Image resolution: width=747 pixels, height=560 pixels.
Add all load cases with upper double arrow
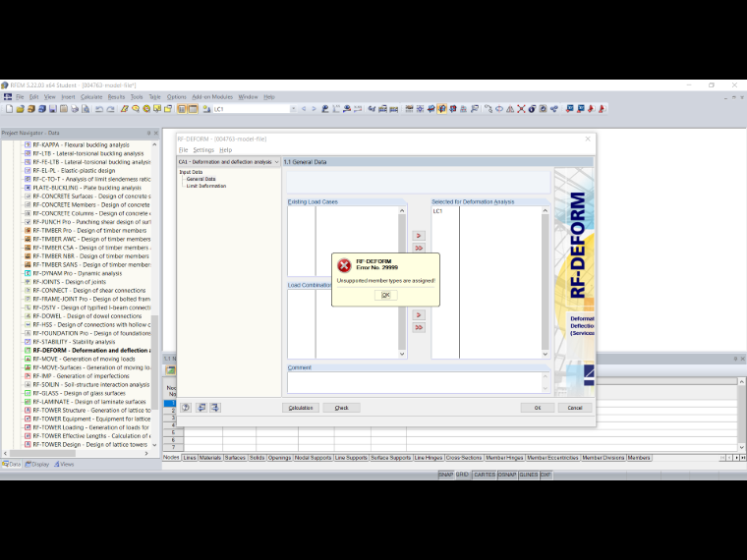pyautogui.click(x=419, y=249)
